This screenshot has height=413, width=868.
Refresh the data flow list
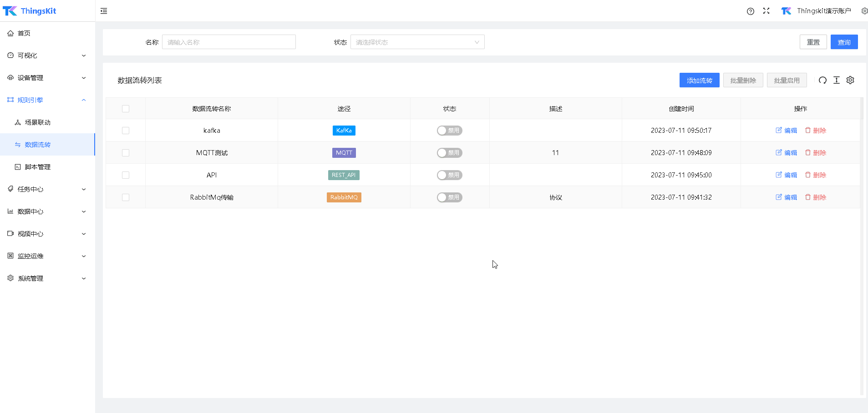(822, 81)
